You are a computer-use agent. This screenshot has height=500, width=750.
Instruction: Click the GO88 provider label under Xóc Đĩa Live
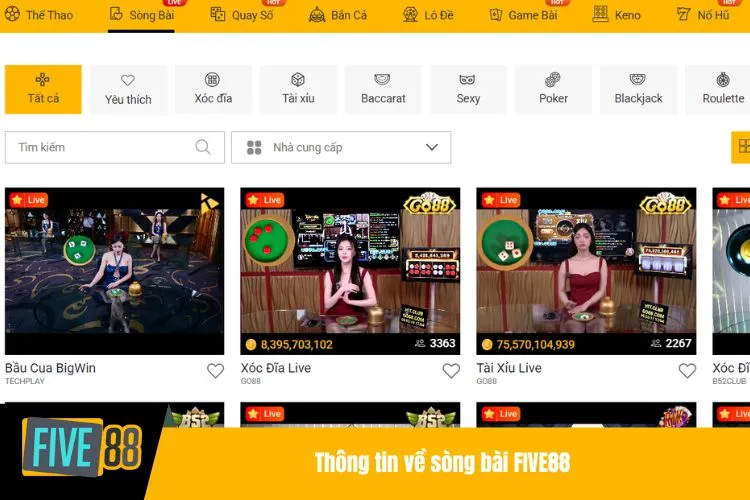[251, 381]
